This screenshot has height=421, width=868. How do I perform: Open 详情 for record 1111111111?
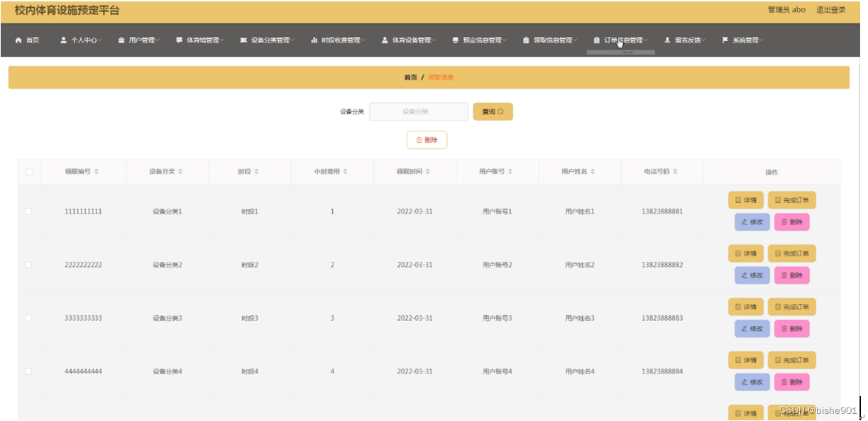click(745, 200)
